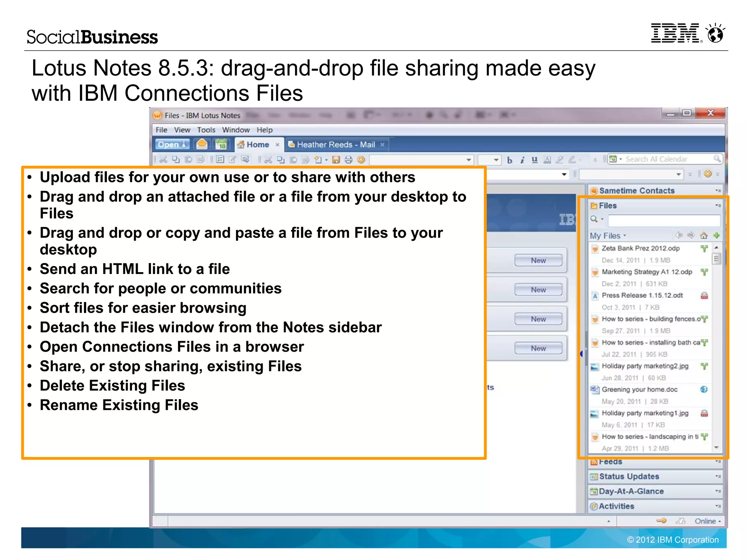
Task: Click the Sametime Contacts panel header
Action: 655,190
